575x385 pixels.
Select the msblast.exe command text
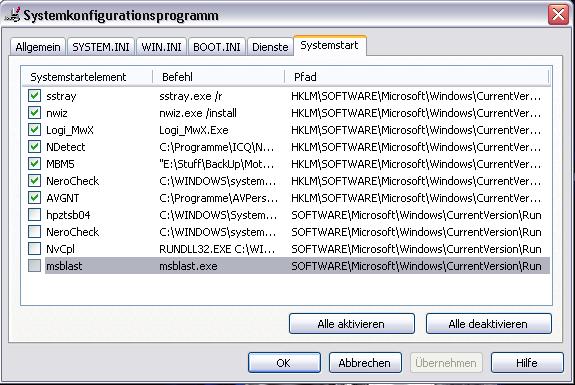coord(188,266)
